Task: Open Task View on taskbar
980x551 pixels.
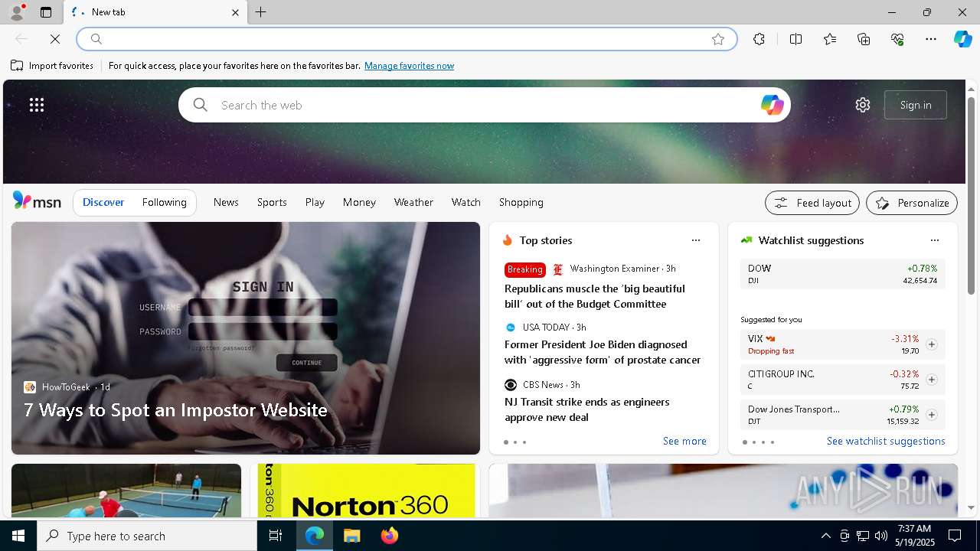Action: coord(276,536)
